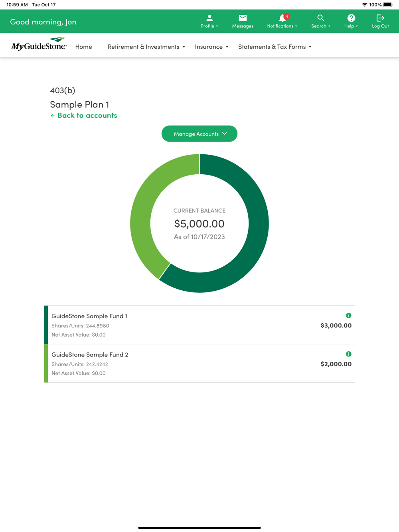This screenshot has width=399, height=532.
Task: Click the $2,000.00 fund amount
Action: [x=336, y=364]
